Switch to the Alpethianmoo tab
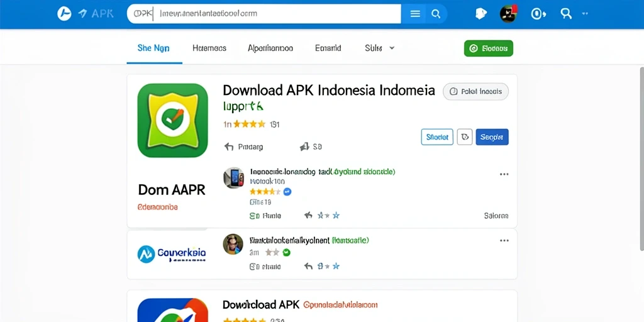The width and height of the screenshot is (644, 322). 270,48
